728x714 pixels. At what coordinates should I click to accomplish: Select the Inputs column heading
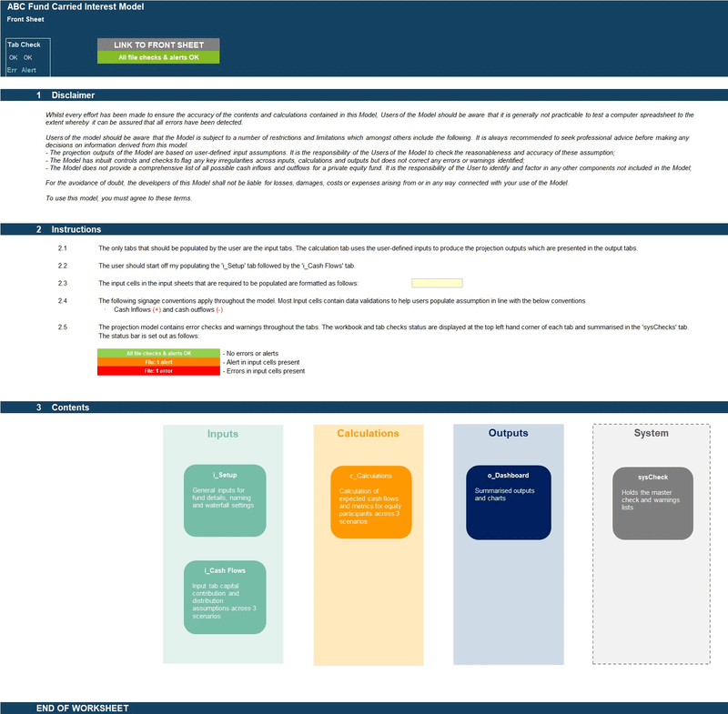coord(223,435)
